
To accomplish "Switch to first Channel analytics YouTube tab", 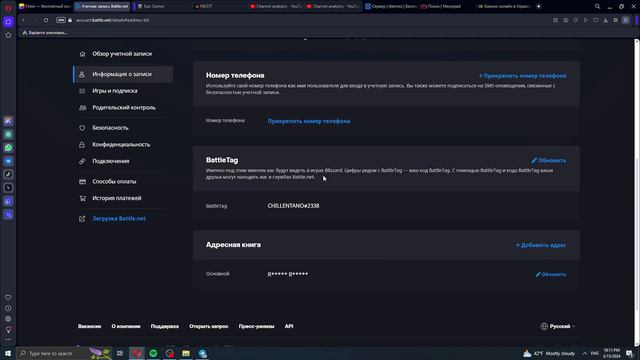I will point(276,6).
